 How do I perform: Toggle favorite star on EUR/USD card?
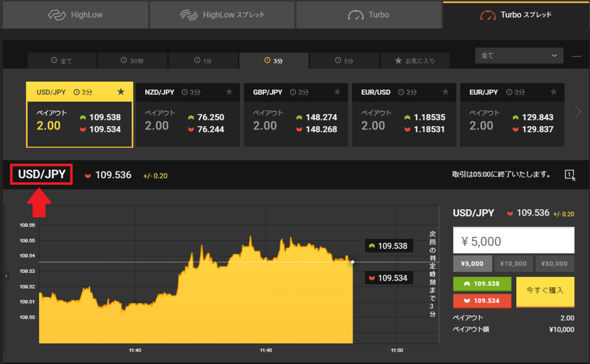[445, 92]
